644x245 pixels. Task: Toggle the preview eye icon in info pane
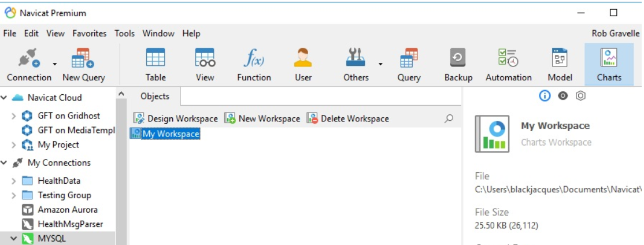click(x=562, y=96)
